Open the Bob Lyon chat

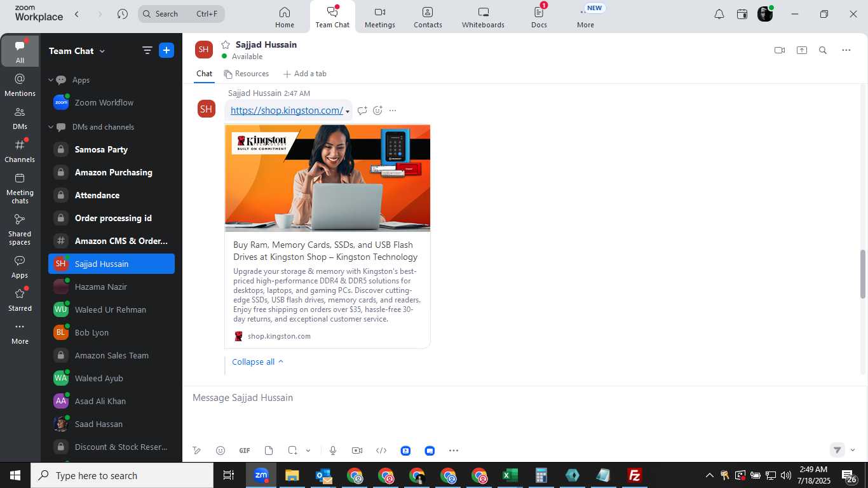tap(111, 332)
